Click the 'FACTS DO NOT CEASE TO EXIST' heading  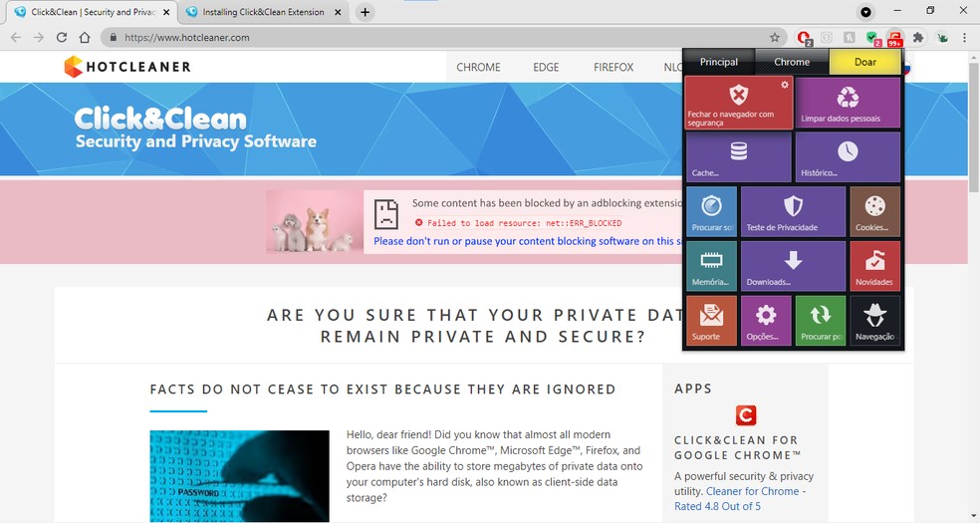click(382, 390)
